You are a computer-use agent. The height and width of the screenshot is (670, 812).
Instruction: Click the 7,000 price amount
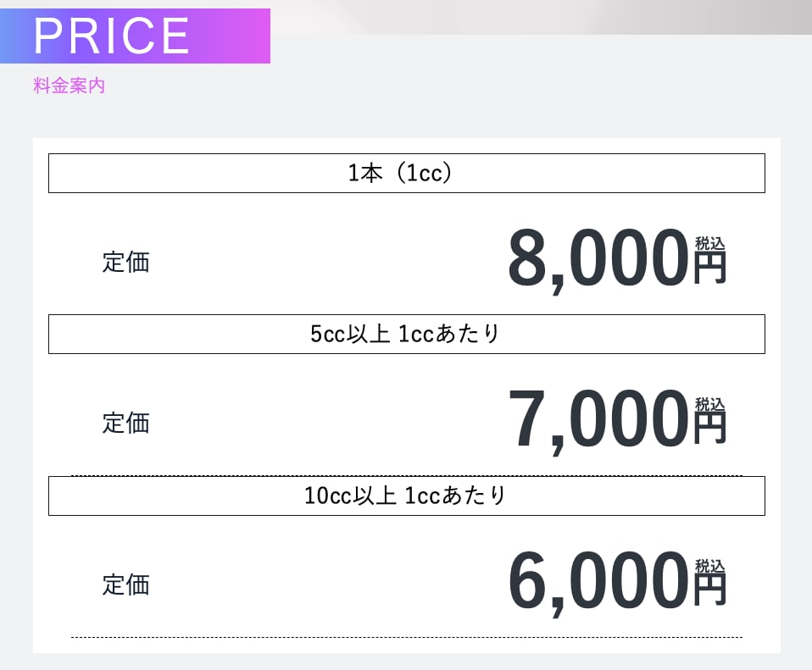pos(598,422)
